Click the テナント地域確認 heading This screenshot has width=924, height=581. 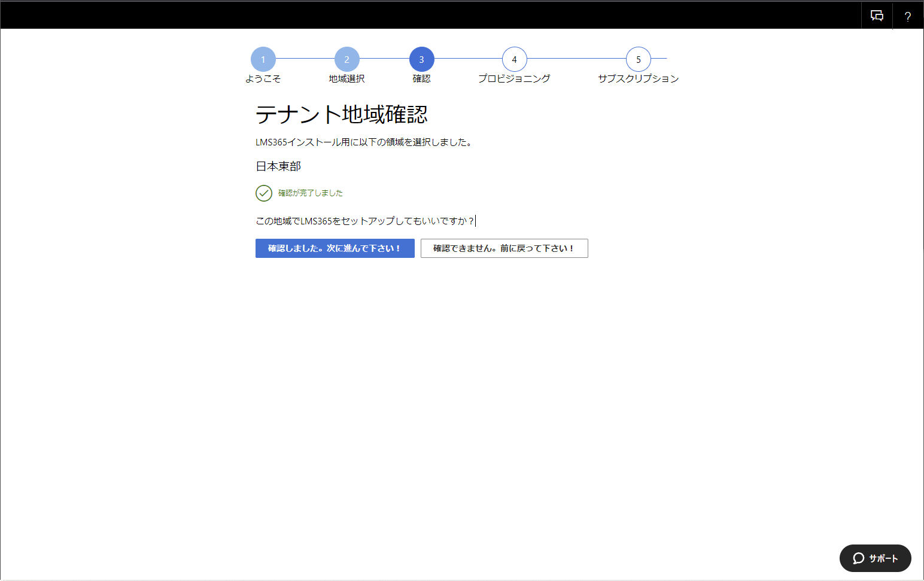pyautogui.click(x=342, y=114)
